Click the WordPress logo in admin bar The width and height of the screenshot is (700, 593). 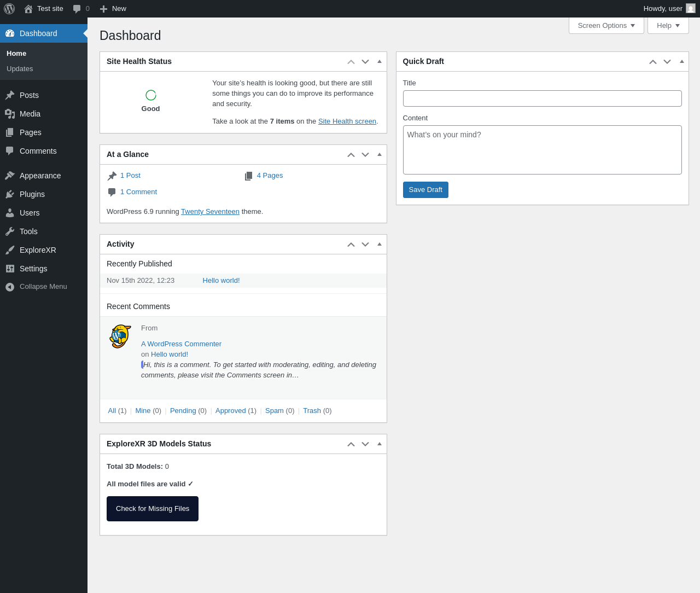tap(9, 9)
